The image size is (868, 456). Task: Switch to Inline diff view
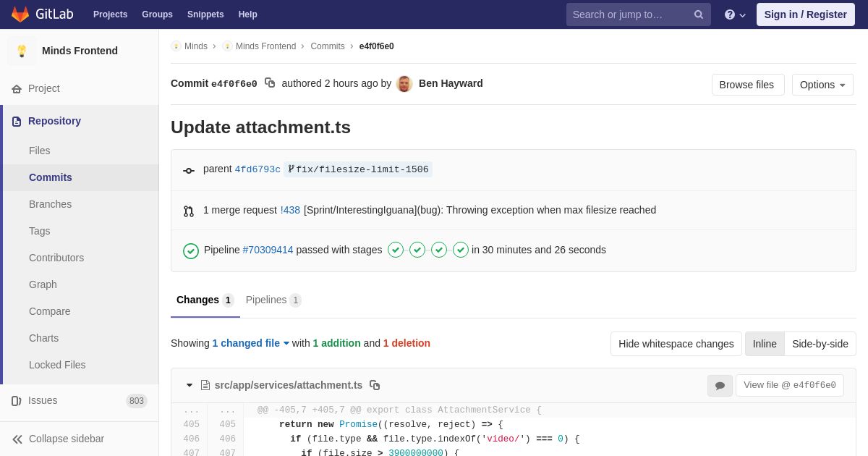coord(765,344)
